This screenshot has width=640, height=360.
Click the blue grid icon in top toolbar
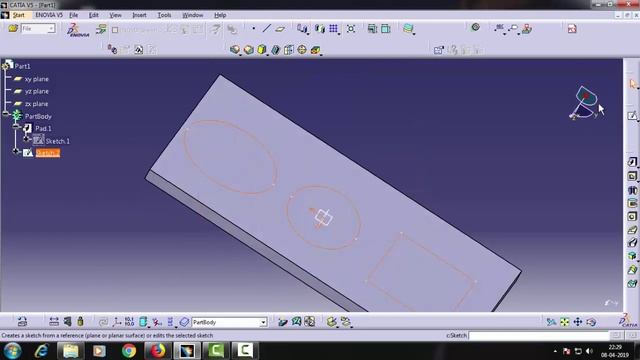pyautogui.click(x=333, y=29)
